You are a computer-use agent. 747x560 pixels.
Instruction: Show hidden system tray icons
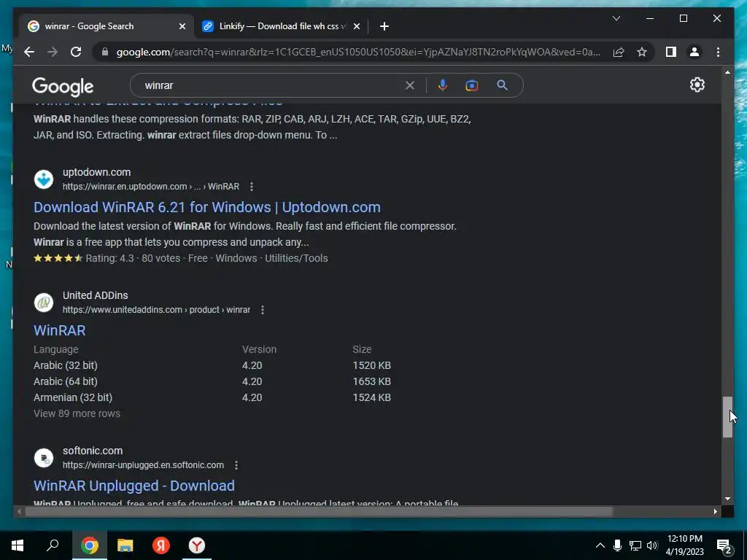tap(600, 545)
